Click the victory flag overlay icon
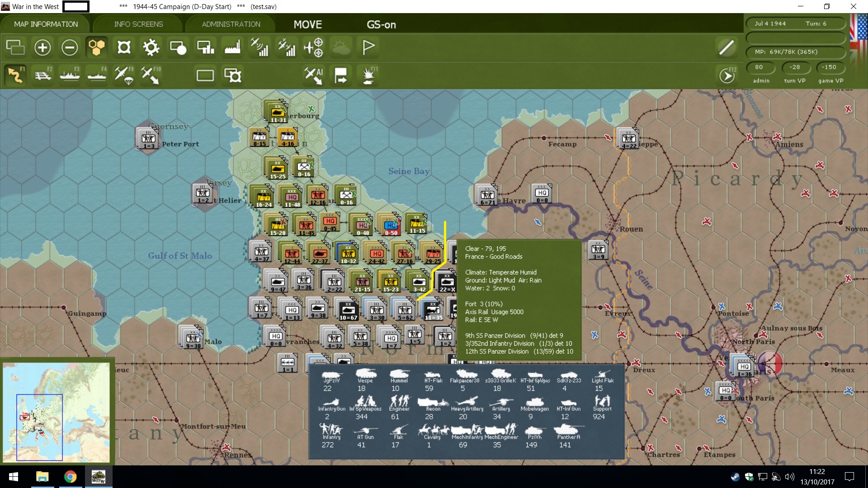Viewport: 868px width, 488px height. 368,47
